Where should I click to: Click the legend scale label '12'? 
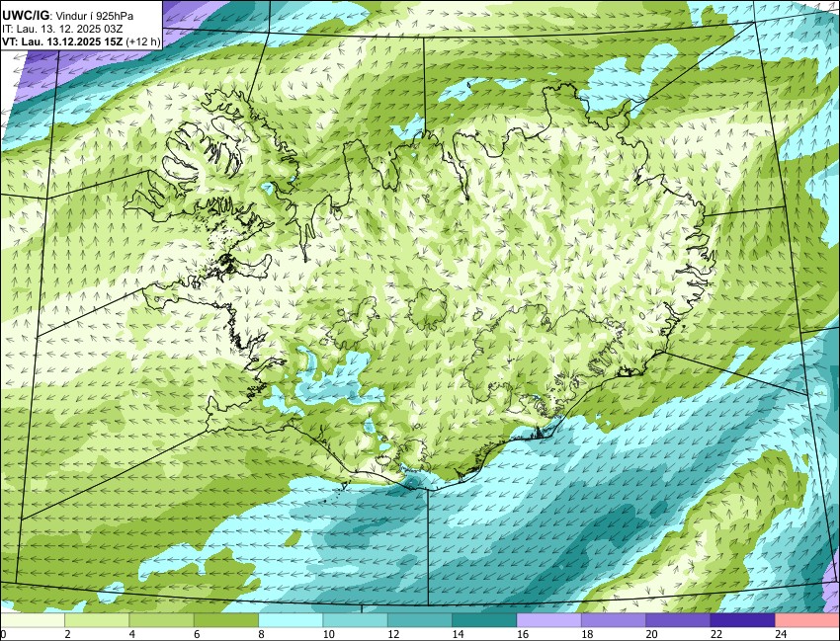[393, 634]
